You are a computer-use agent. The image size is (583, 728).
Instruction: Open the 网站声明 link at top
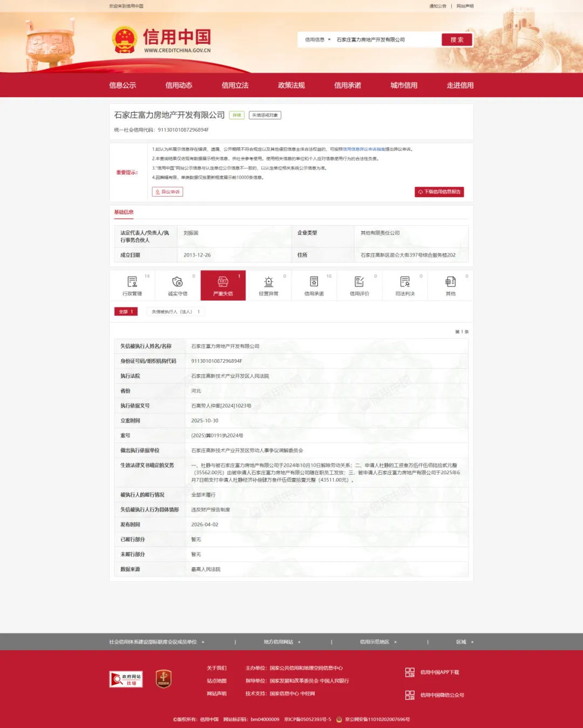point(465,6)
